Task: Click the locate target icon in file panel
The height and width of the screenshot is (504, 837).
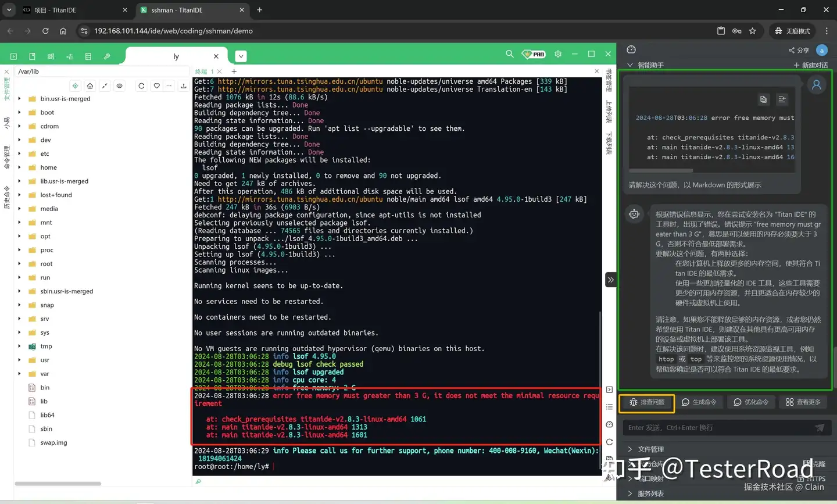Action: [x=75, y=85]
